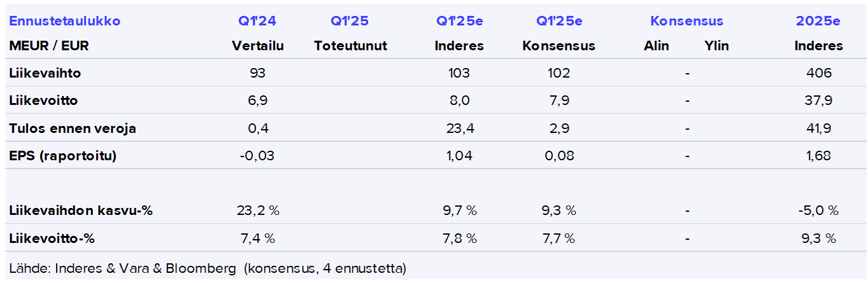
Task: Click the Alin column label
Action: [656, 46]
